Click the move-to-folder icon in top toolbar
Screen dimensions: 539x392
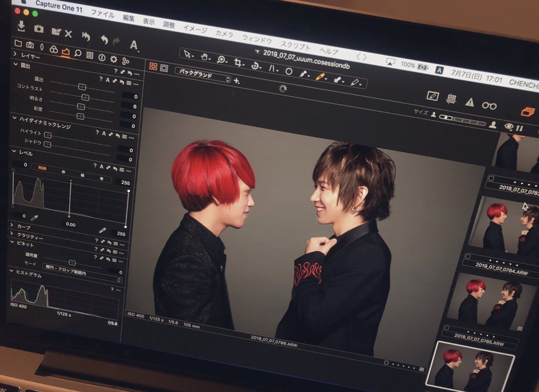[x=56, y=32]
